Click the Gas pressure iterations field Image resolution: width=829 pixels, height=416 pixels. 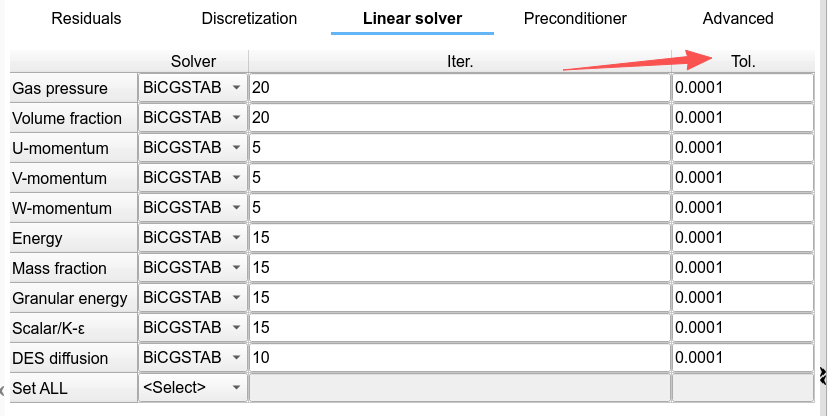click(459, 88)
